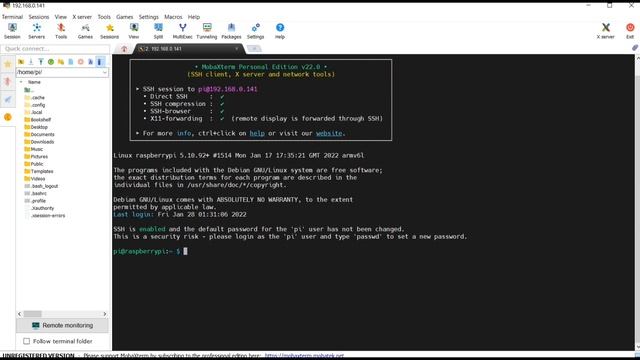Viewport: 640px width, 360px height.
Task: Click the website link in terminal banner
Action: coord(329,133)
